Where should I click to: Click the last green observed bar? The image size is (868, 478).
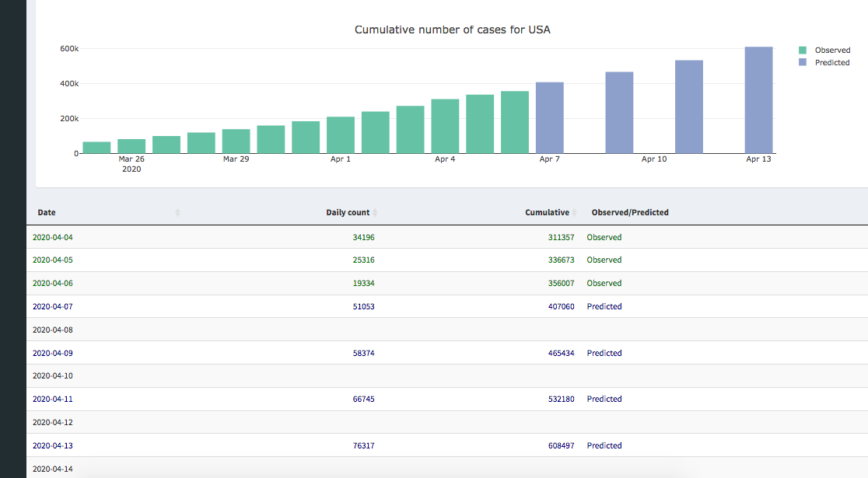pyautogui.click(x=515, y=123)
